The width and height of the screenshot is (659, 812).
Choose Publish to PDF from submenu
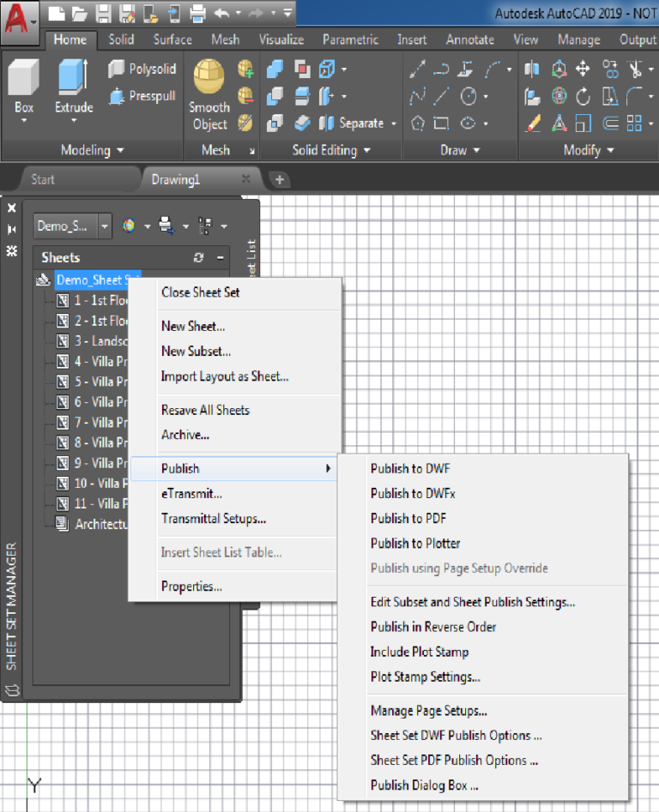pos(408,519)
